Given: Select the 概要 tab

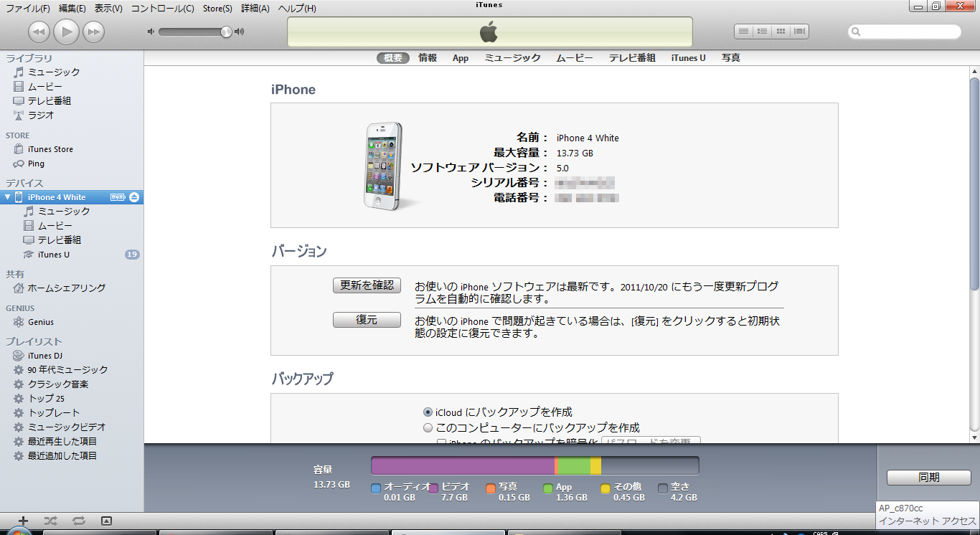Looking at the screenshot, I should [393, 58].
